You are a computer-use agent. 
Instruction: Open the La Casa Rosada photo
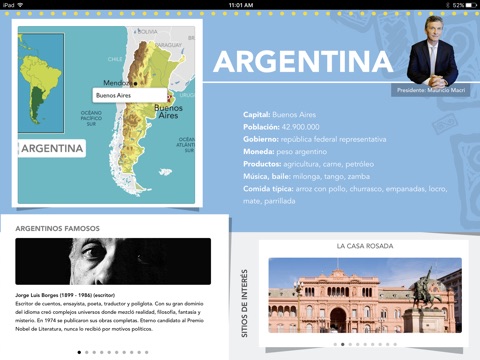[x=365, y=295]
